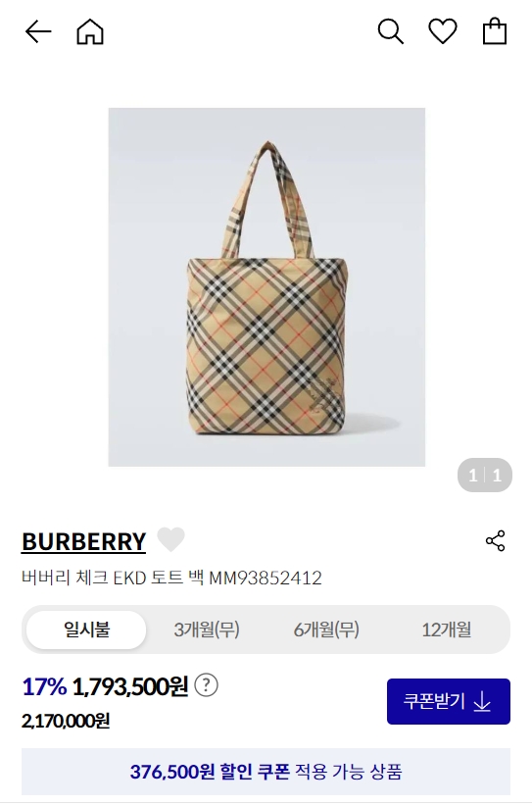This screenshot has width=532, height=805.
Task: Open search with the magnifier icon
Action: coord(390,31)
